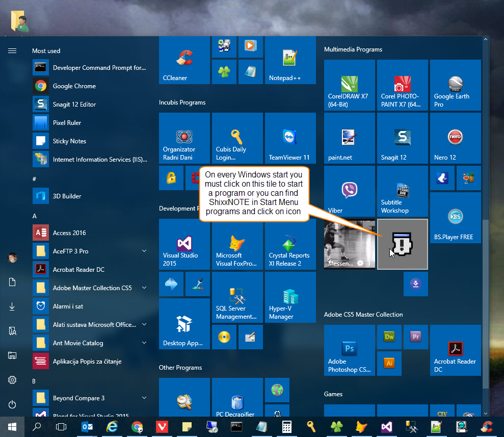
Task: Open Snagit 12 Editor from Most used
Action: tap(90, 104)
